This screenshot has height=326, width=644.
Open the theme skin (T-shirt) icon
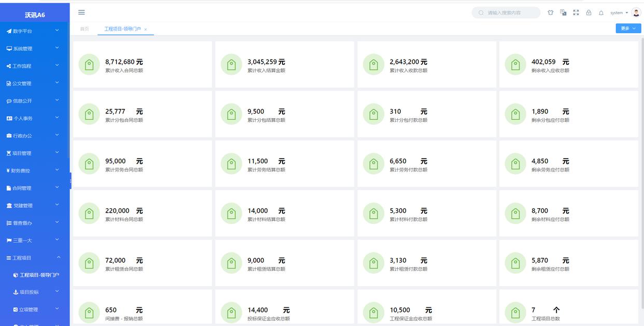550,13
